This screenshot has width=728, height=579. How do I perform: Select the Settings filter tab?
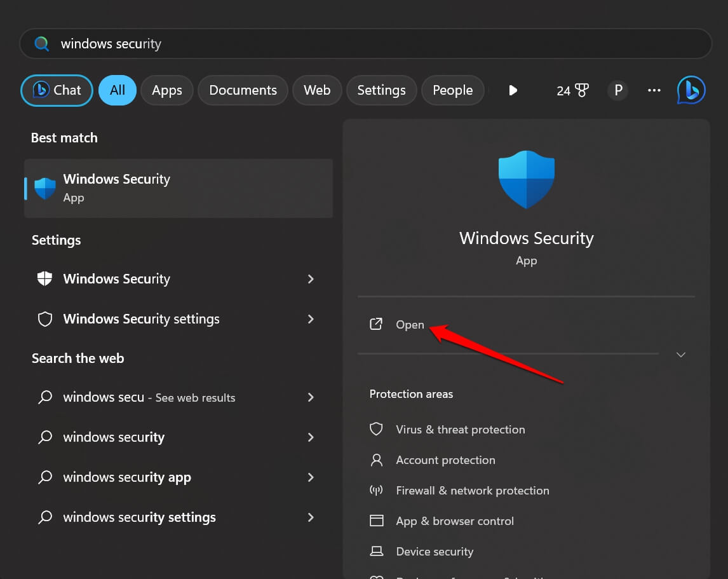point(381,90)
